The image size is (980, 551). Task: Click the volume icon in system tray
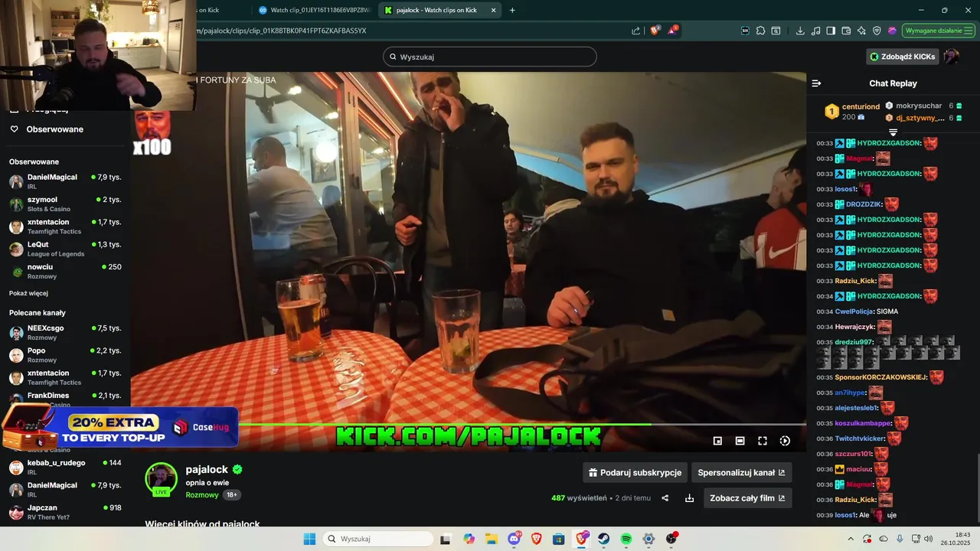929,539
